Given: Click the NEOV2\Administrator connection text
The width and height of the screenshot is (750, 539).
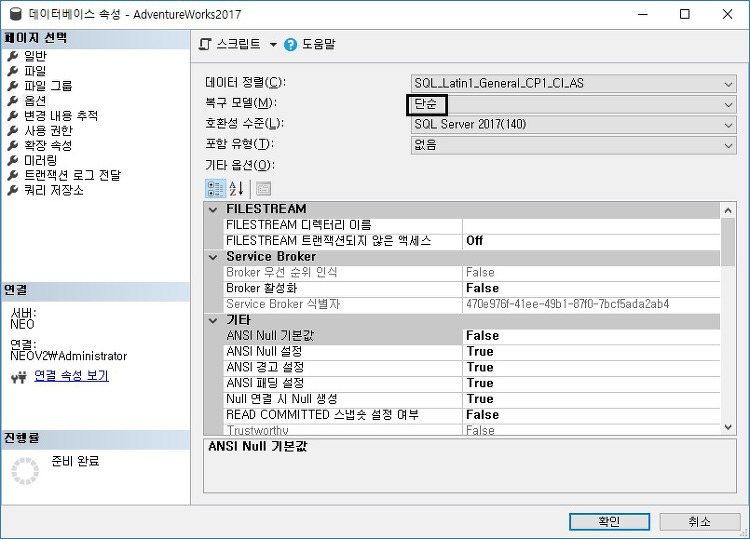Looking at the screenshot, I should click(69, 356).
